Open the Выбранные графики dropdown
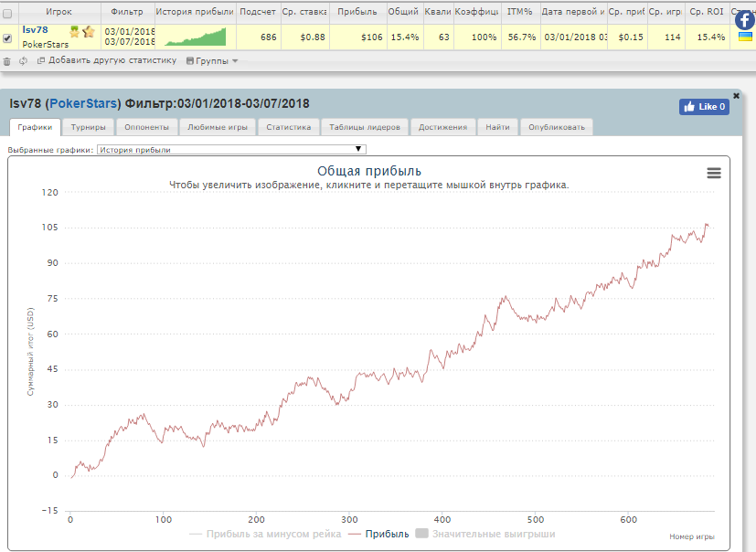The image size is (756, 552). click(231, 150)
